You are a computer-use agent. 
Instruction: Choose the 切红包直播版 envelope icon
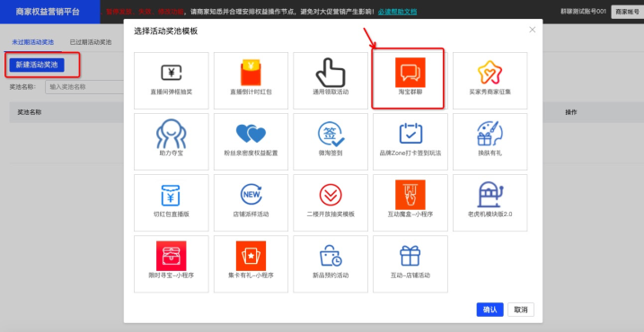click(172, 195)
